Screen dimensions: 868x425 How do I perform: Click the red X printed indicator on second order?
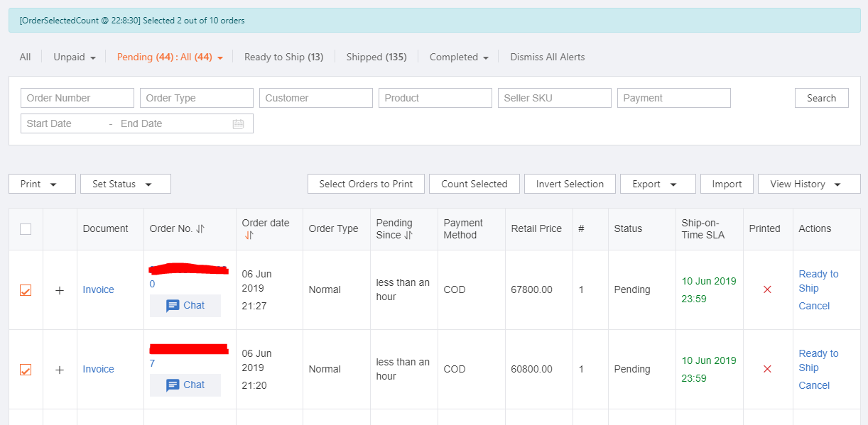766,369
